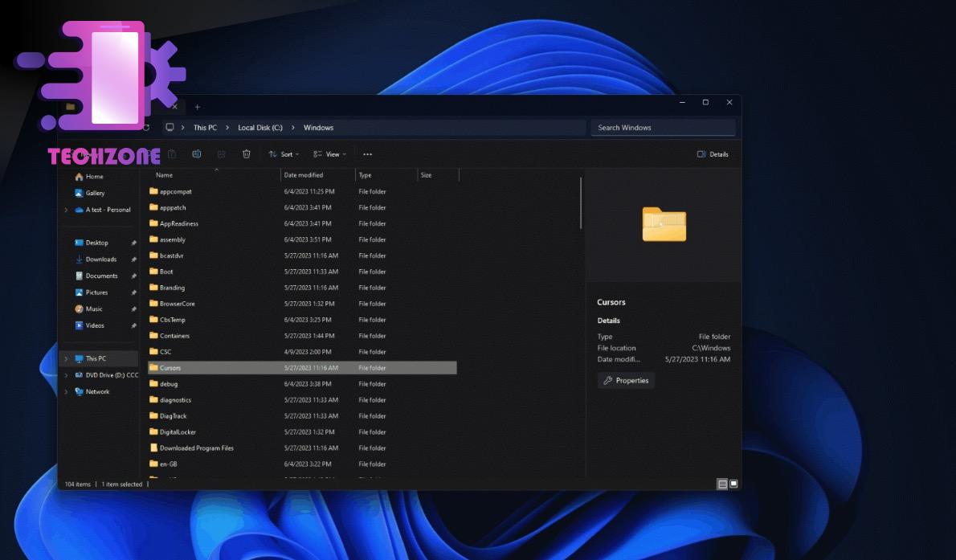Toggle the Details pane button
This screenshot has height=560, width=956.
[x=713, y=154]
